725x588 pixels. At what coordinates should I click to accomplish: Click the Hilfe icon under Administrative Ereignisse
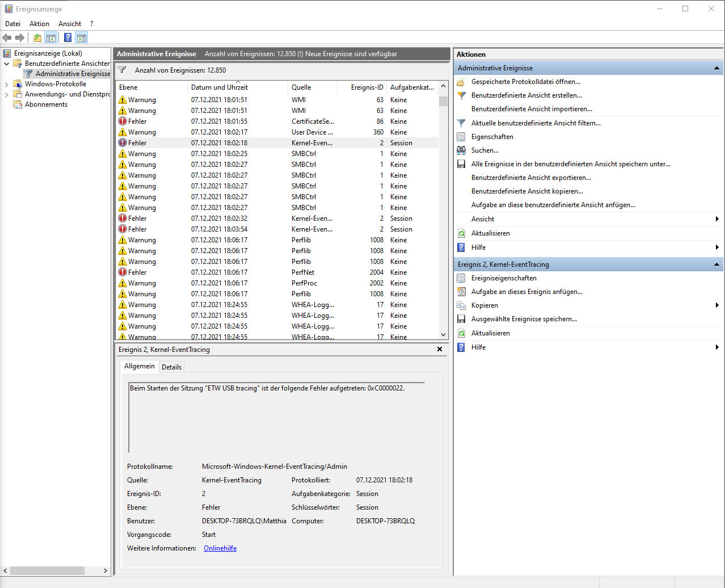(461, 247)
